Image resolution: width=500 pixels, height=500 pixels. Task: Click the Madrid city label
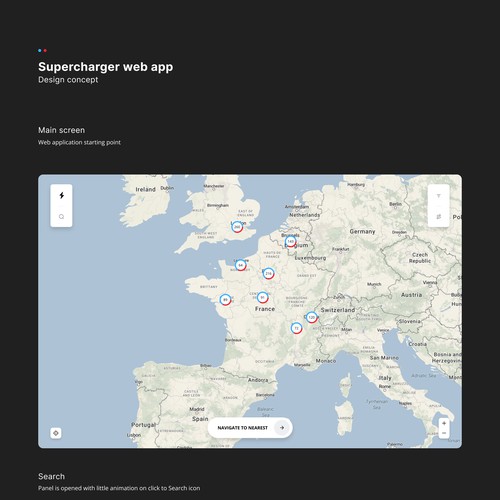[197, 409]
